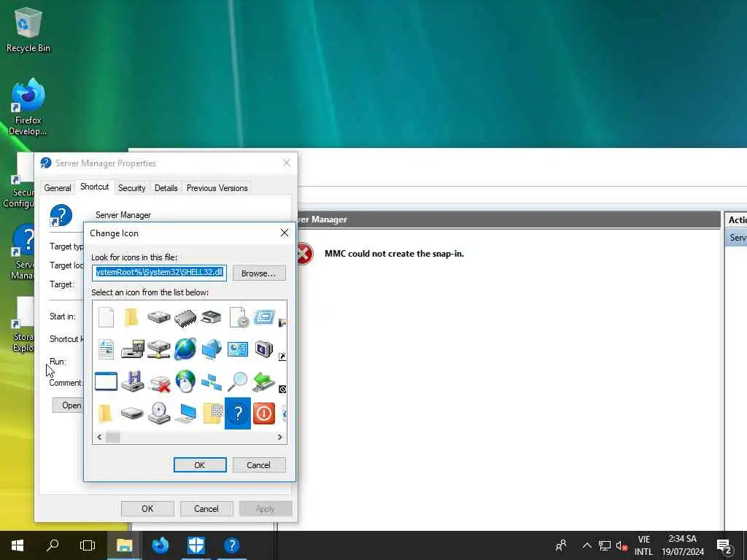The image size is (747, 560).
Task: Pick the folder with grid icon
Action: (212, 413)
